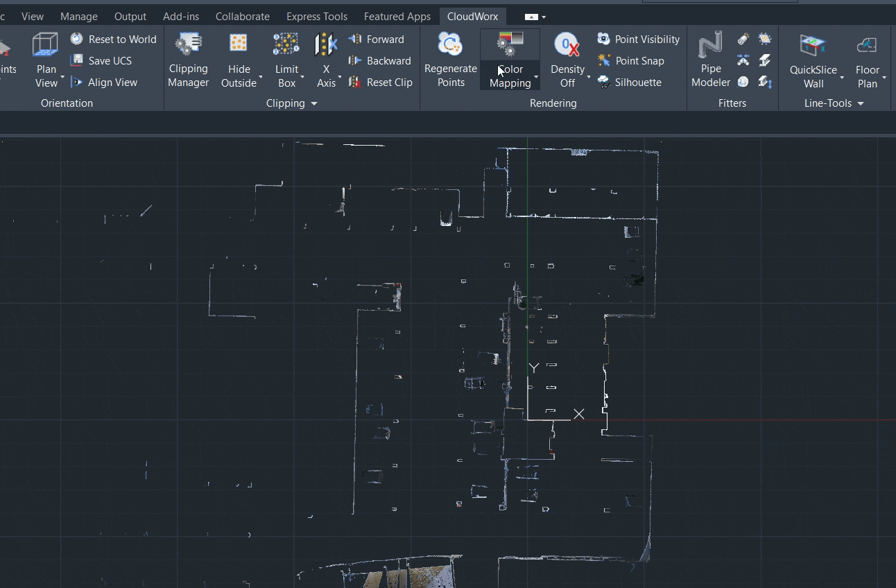
Task: Toggle Point Snap mode
Action: 604,61
